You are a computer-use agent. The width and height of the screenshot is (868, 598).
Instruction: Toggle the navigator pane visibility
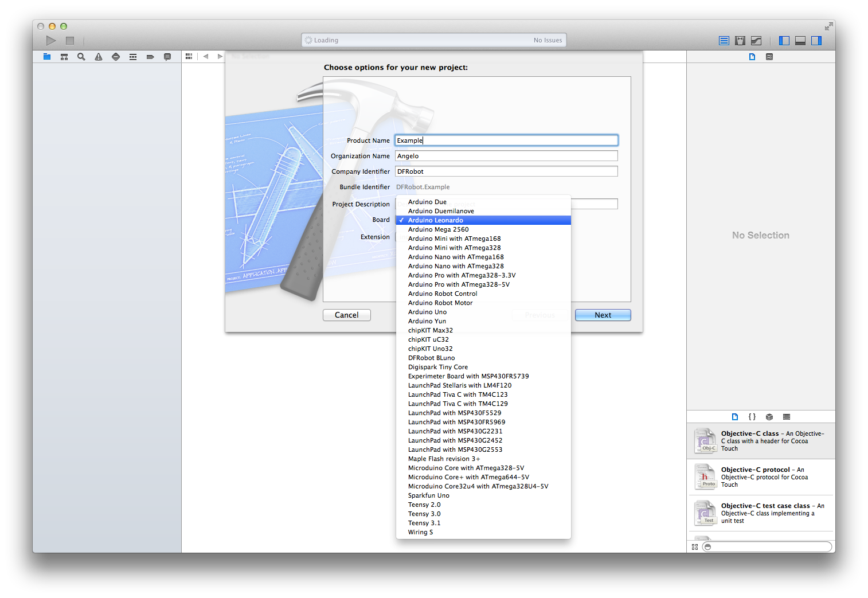click(784, 41)
